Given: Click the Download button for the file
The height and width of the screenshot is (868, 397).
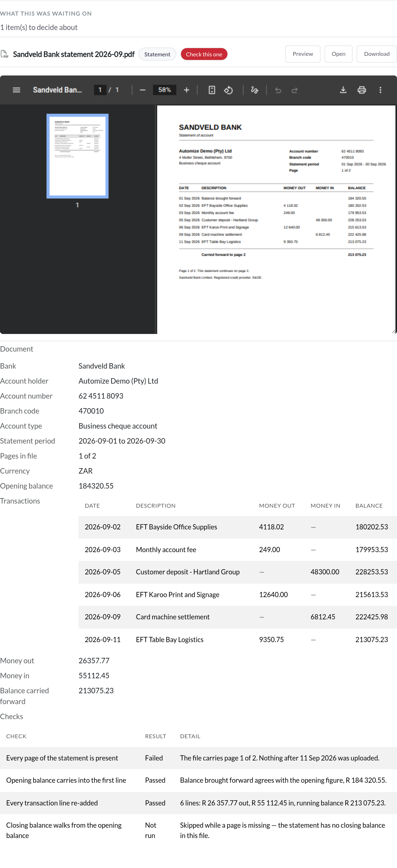Looking at the screenshot, I should click(376, 54).
